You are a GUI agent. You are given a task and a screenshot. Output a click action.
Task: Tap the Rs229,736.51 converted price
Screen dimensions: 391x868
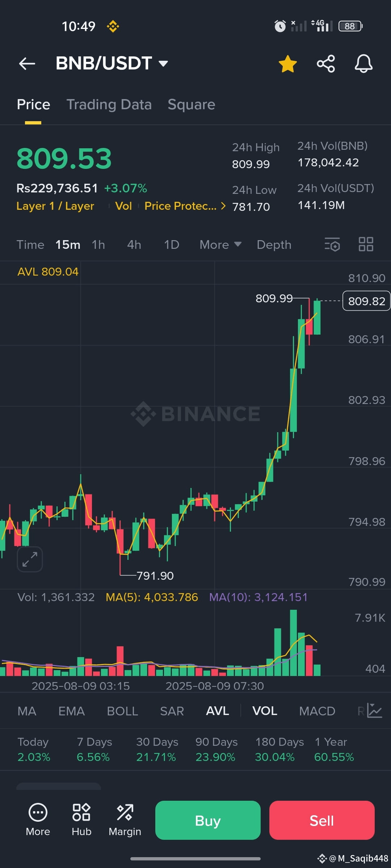coord(57,188)
